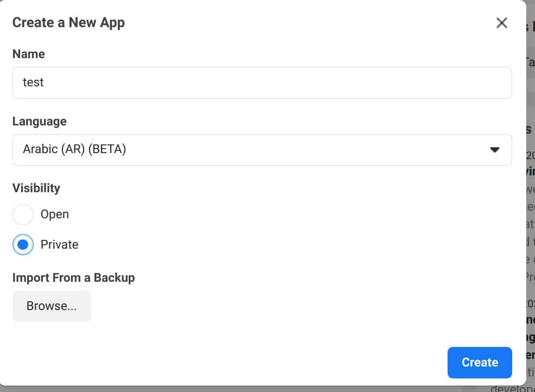
Task: Click the blue Create button
Action: [480, 362]
